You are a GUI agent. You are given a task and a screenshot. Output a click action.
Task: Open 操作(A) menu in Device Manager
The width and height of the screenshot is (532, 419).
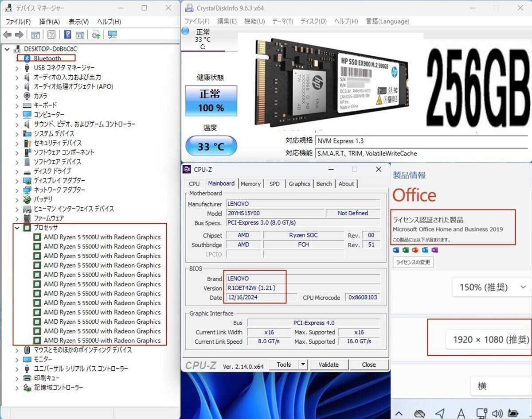pos(50,22)
